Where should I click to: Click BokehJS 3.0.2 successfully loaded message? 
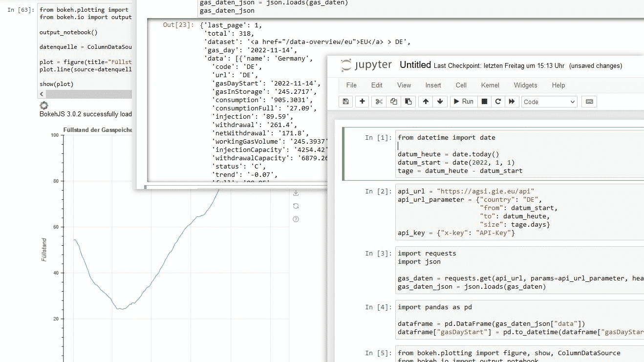[86, 114]
